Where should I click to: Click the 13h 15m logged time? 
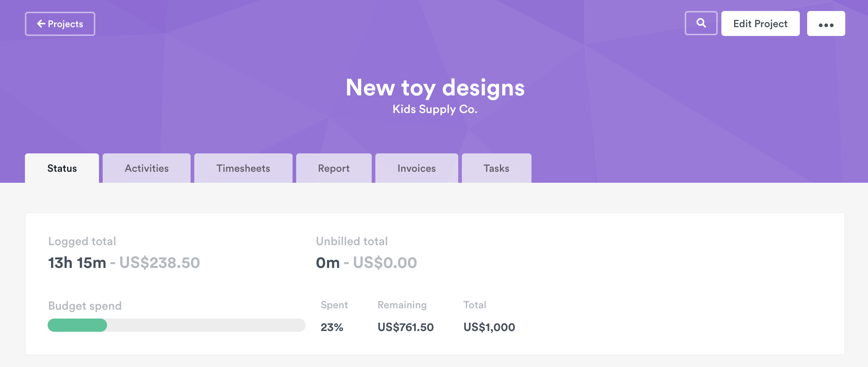point(77,263)
